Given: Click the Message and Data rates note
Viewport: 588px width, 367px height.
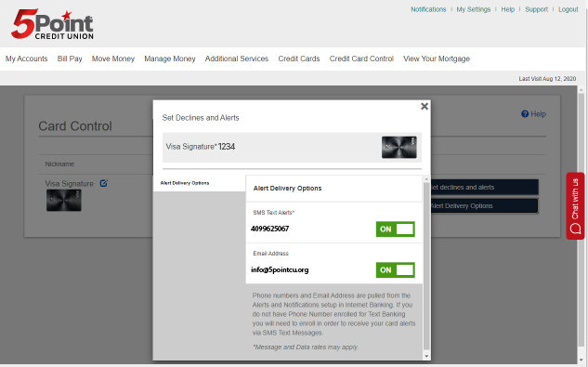Looking at the screenshot, I should click(x=306, y=347).
